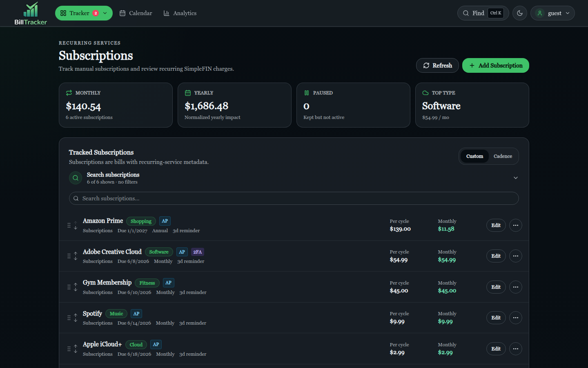Collapse the Search subscriptions section chevron
The image size is (588, 368).
(516, 178)
